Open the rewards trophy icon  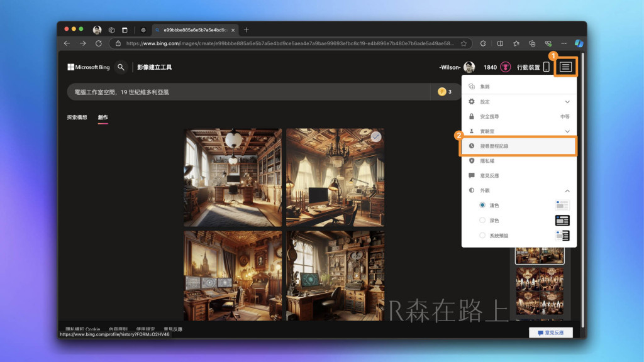(505, 67)
